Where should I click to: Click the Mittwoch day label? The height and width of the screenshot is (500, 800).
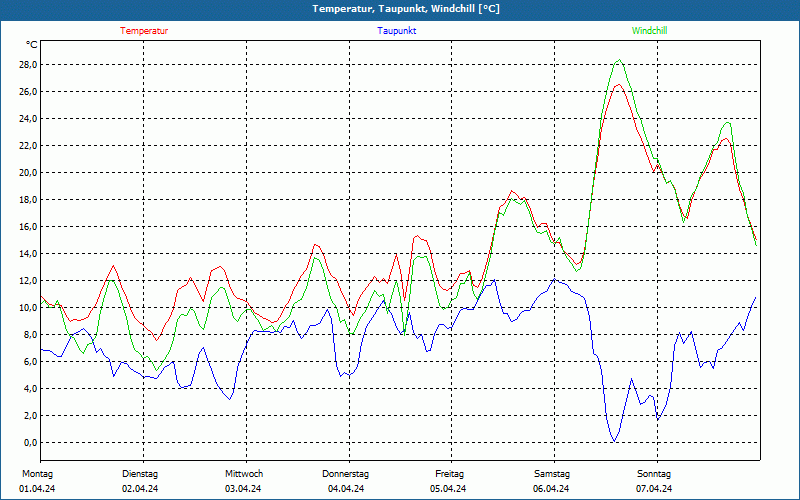click(244, 474)
